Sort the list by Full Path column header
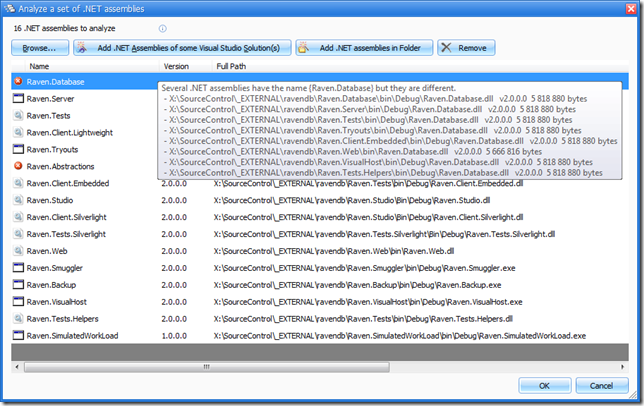 tap(231, 66)
